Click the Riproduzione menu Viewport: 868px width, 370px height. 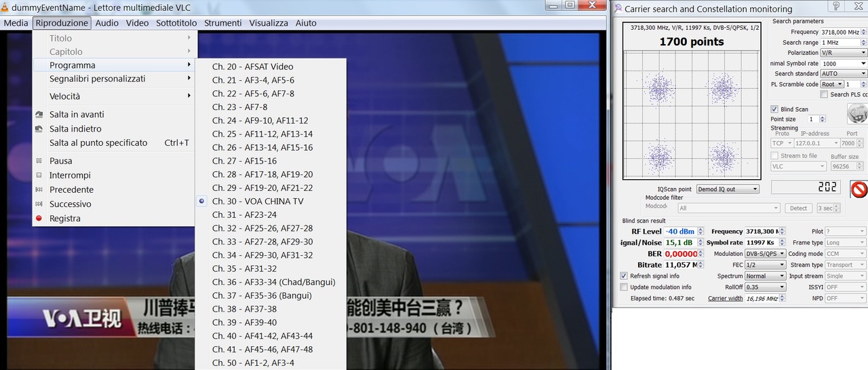(x=62, y=23)
